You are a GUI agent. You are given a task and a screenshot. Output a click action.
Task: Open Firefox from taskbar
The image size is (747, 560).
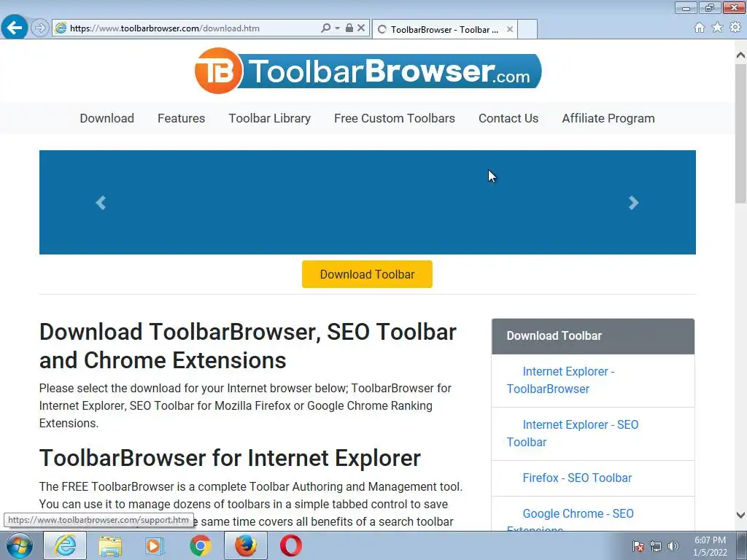coord(246,545)
